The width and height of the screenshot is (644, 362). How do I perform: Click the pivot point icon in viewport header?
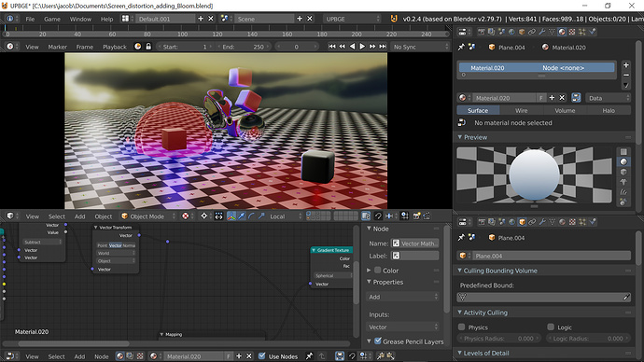[x=203, y=216]
